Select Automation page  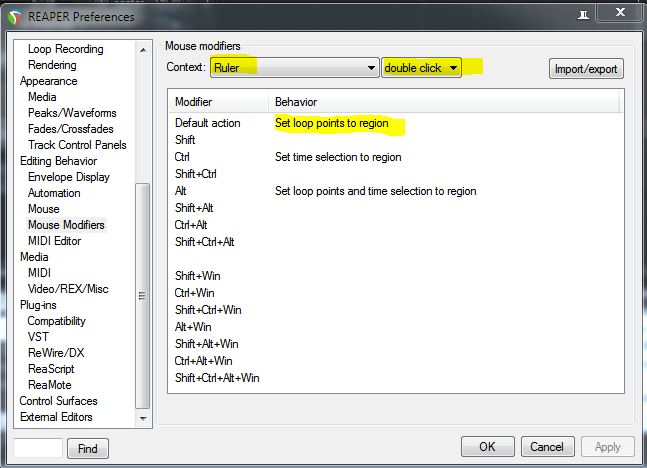tap(54, 193)
